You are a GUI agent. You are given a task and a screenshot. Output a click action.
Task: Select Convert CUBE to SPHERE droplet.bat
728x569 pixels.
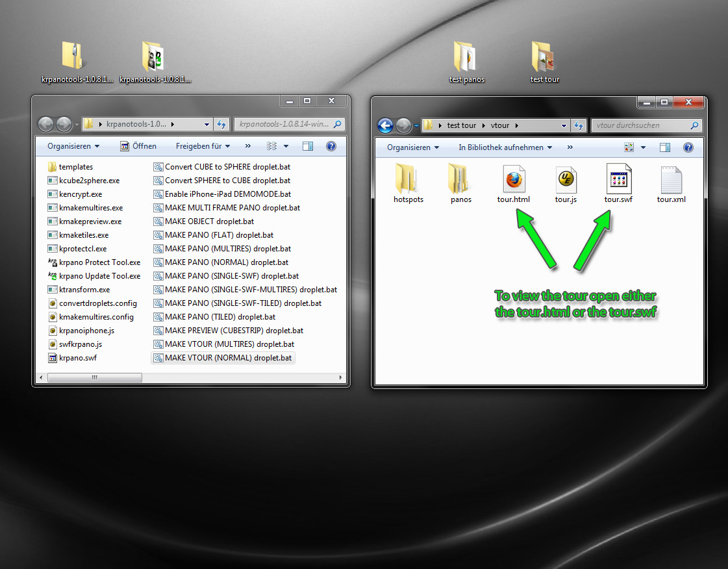(x=222, y=167)
